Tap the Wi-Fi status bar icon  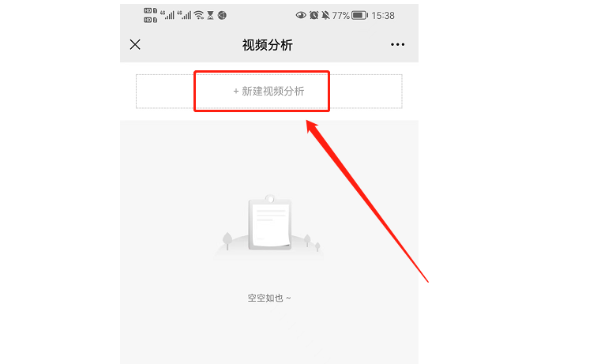tap(199, 15)
